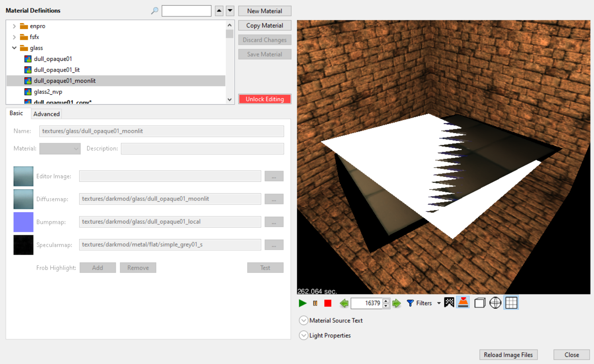The height and width of the screenshot is (364, 594).
Task: Open the Basic tab
Action: pyautogui.click(x=16, y=113)
